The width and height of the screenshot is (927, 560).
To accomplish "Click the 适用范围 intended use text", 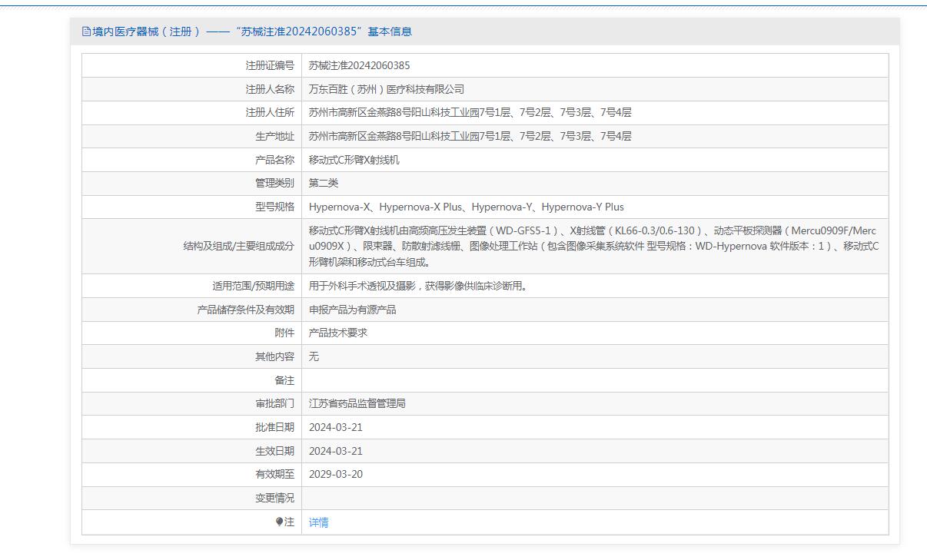I will coord(417,286).
